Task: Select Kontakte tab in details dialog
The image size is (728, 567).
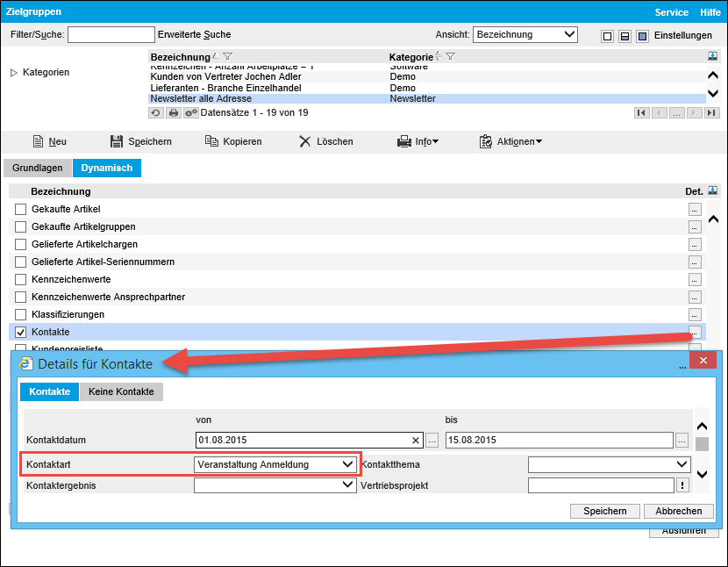Action: pyautogui.click(x=50, y=391)
